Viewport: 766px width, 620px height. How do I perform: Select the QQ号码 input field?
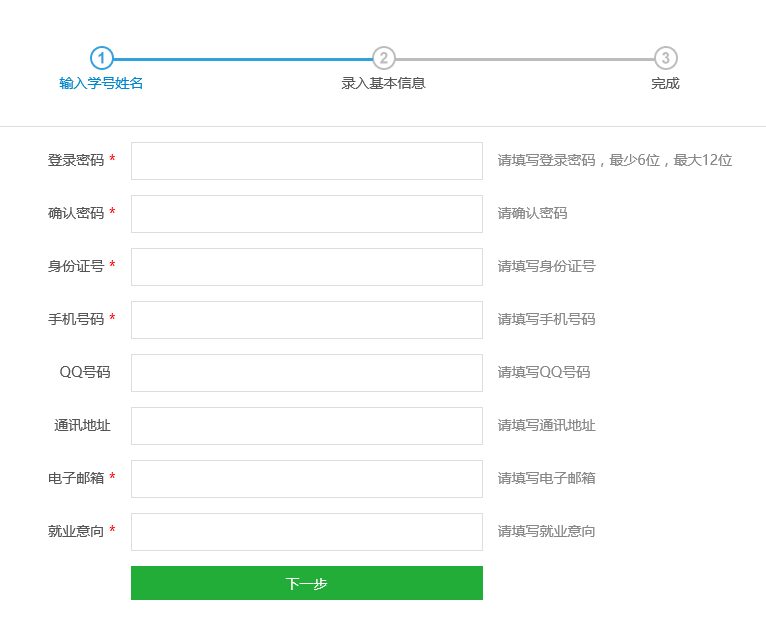306,373
